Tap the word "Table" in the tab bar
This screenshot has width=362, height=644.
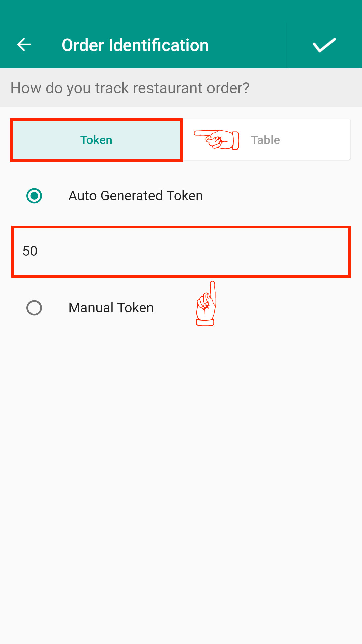click(265, 140)
